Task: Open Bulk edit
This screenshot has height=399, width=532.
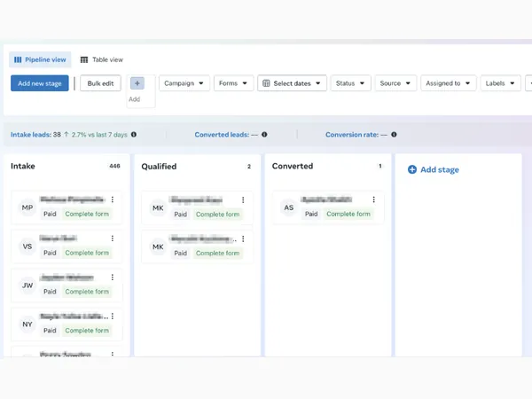Action: (100, 83)
